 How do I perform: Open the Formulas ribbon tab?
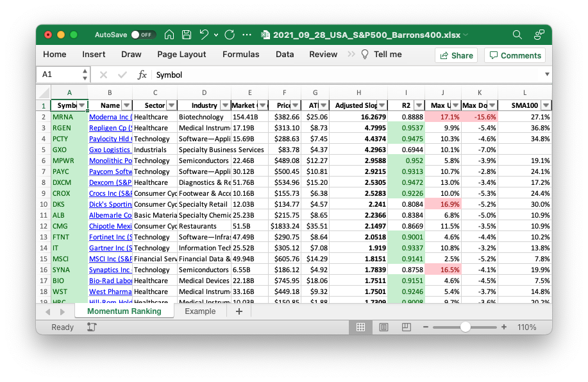tap(241, 55)
